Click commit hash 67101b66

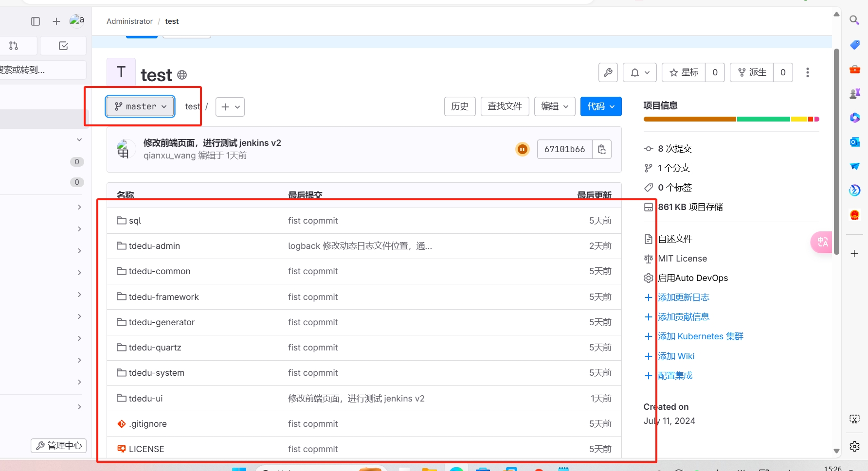pyautogui.click(x=564, y=149)
